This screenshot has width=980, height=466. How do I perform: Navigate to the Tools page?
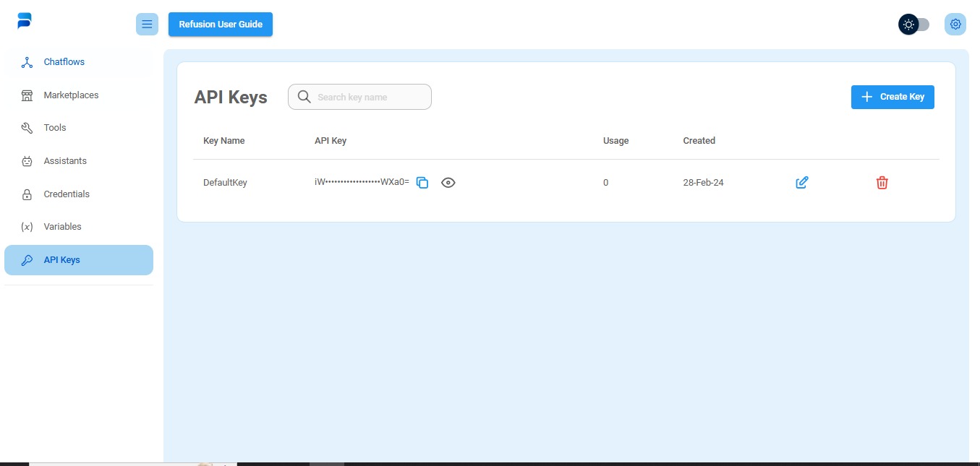[55, 128]
